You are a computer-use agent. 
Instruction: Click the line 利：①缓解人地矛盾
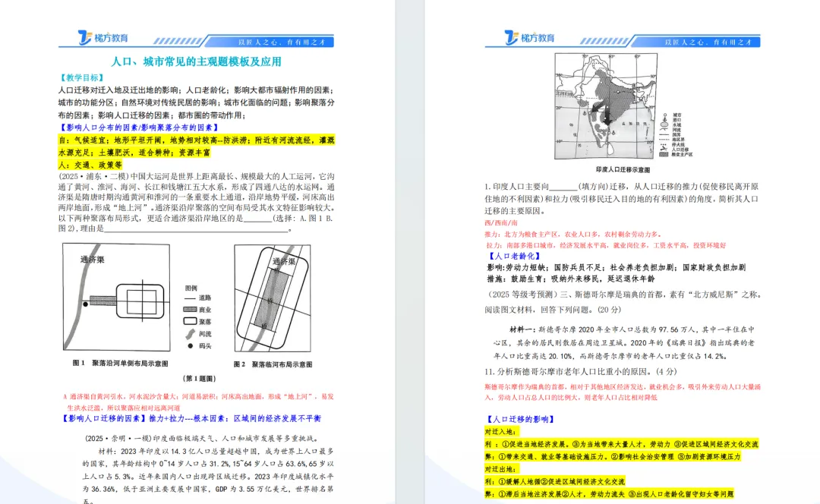tap(554, 481)
